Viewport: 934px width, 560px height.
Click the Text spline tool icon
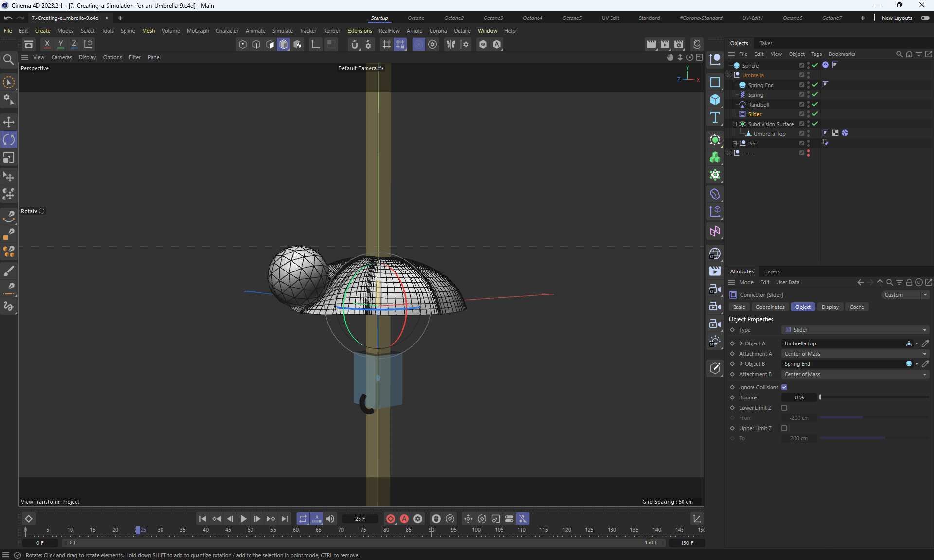[x=715, y=117]
